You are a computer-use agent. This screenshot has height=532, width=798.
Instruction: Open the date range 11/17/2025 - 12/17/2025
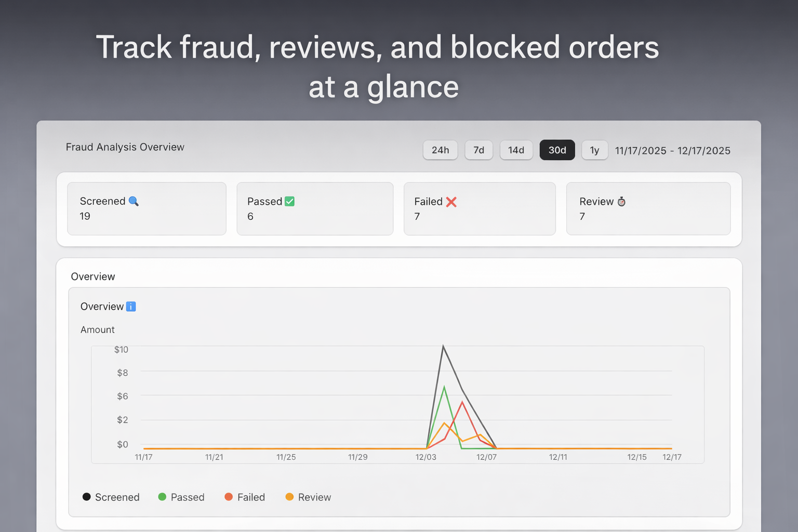coord(672,151)
